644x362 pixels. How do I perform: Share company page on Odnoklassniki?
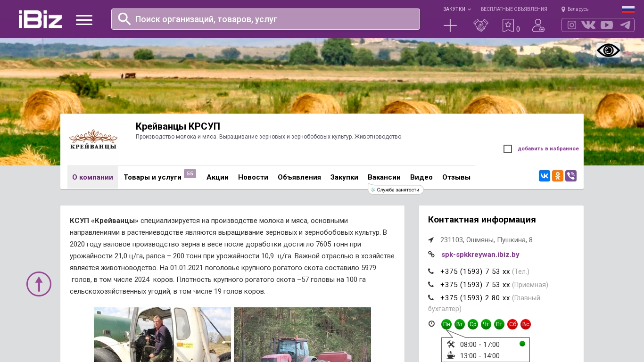pyautogui.click(x=558, y=176)
